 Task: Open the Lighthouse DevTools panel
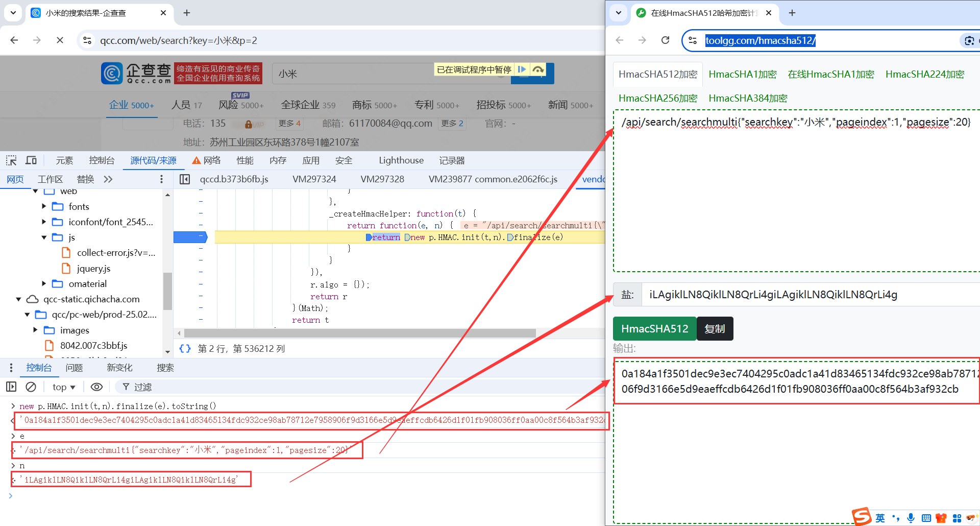401,160
